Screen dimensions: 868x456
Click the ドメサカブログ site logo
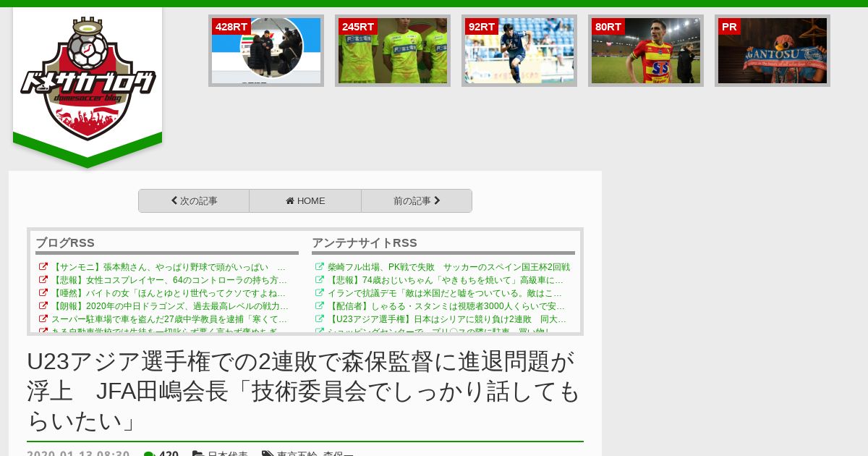click(88, 79)
